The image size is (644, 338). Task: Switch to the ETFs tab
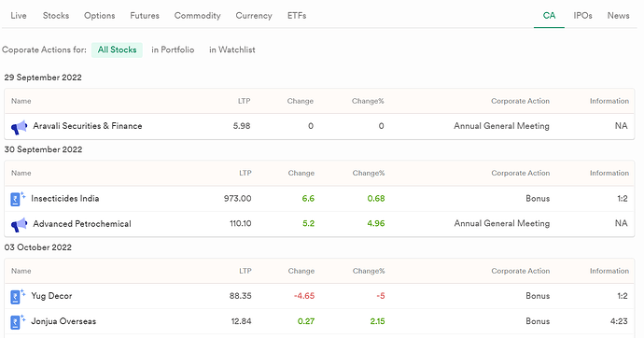point(297,16)
